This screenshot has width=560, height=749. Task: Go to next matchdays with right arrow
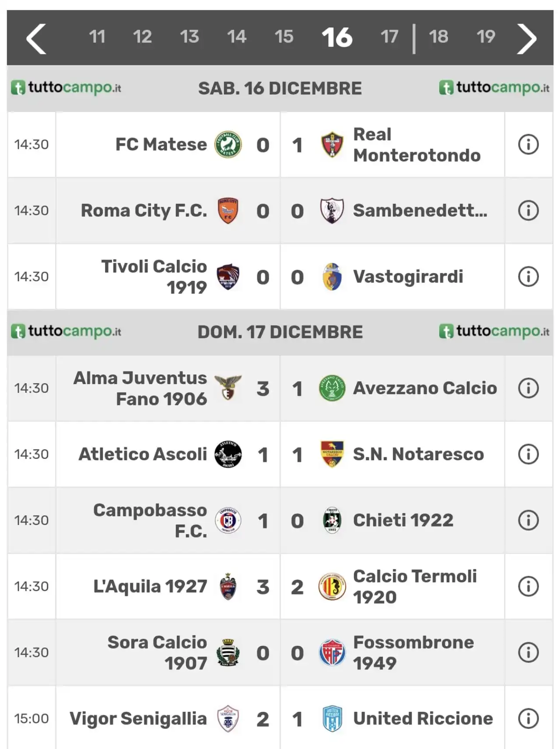[x=527, y=38]
